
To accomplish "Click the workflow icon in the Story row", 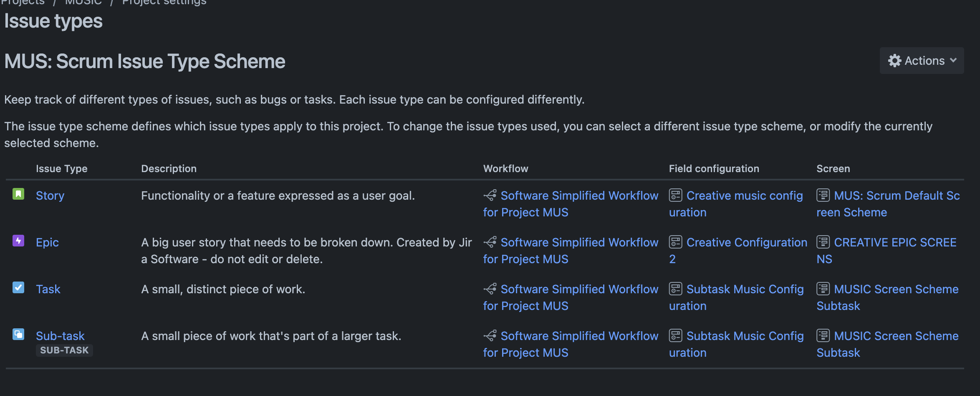I will 490,195.
